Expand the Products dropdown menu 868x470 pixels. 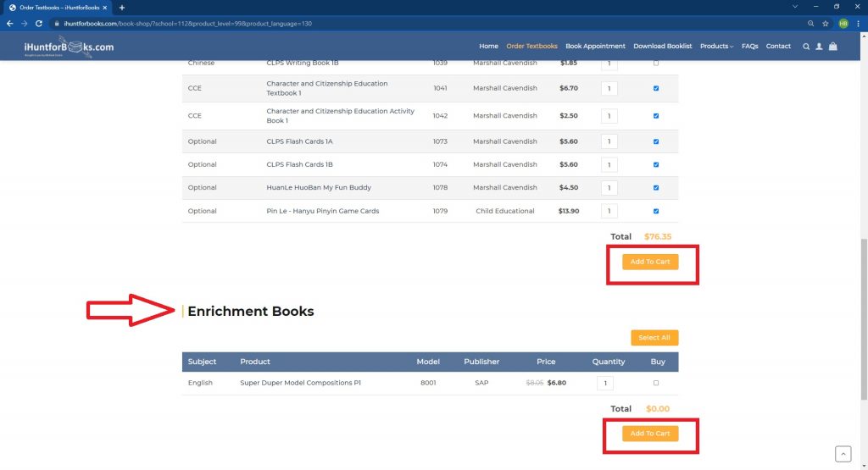(716, 47)
